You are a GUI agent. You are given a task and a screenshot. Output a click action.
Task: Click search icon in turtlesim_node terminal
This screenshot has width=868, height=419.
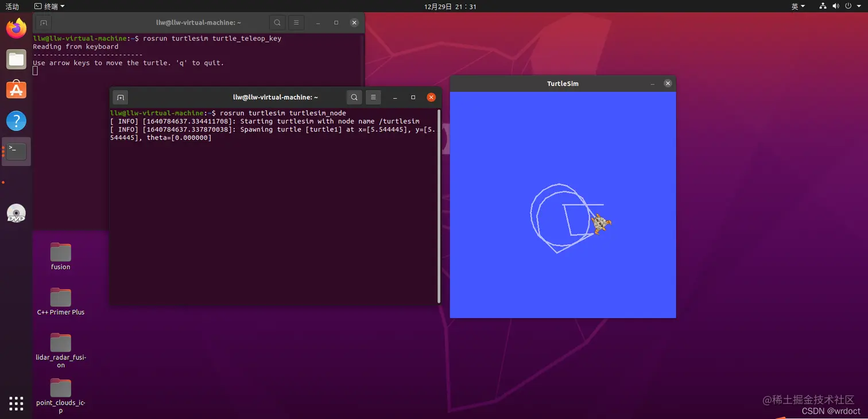pos(354,98)
